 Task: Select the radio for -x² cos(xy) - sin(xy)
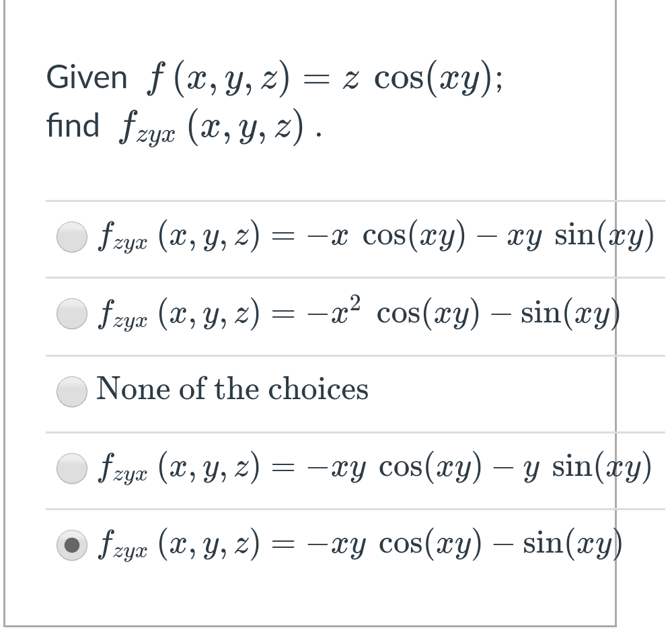point(71,313)
